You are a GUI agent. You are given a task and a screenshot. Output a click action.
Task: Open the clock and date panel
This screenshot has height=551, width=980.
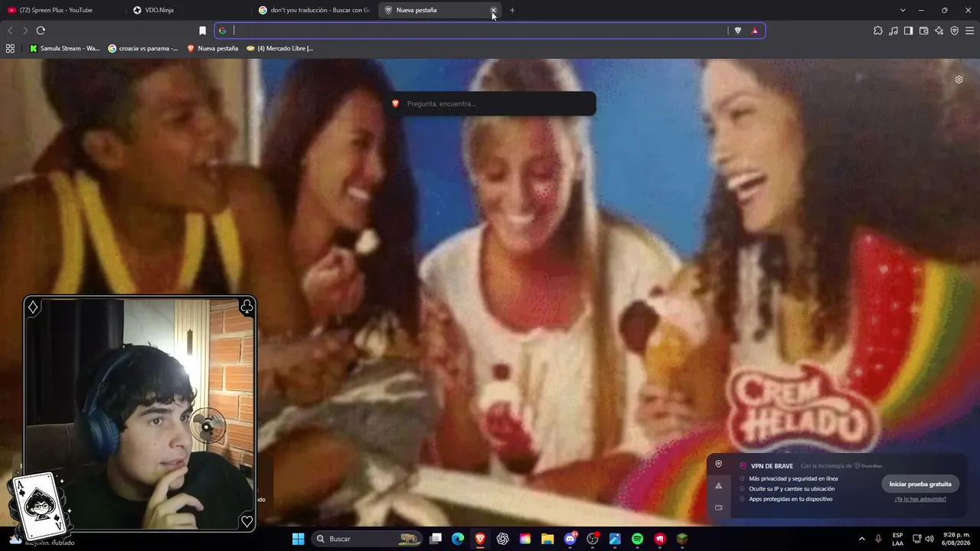pyautogui.click(x=957, y=539)
